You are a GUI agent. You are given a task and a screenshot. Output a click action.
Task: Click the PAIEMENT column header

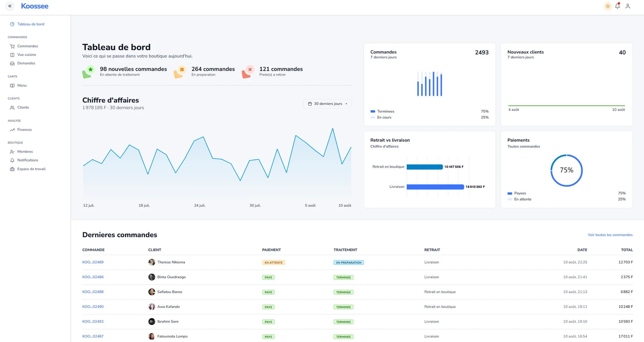pos(271,250)
